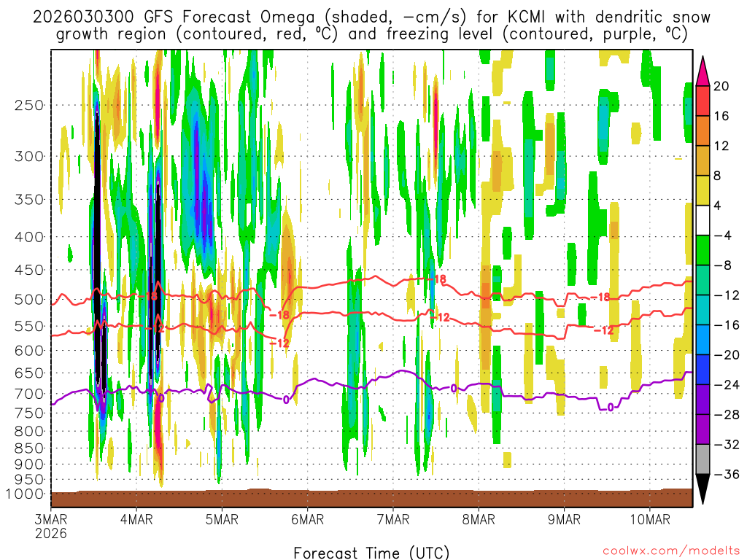
Task: Select the 1000 pressure level label
Action: tap(26, 494)
